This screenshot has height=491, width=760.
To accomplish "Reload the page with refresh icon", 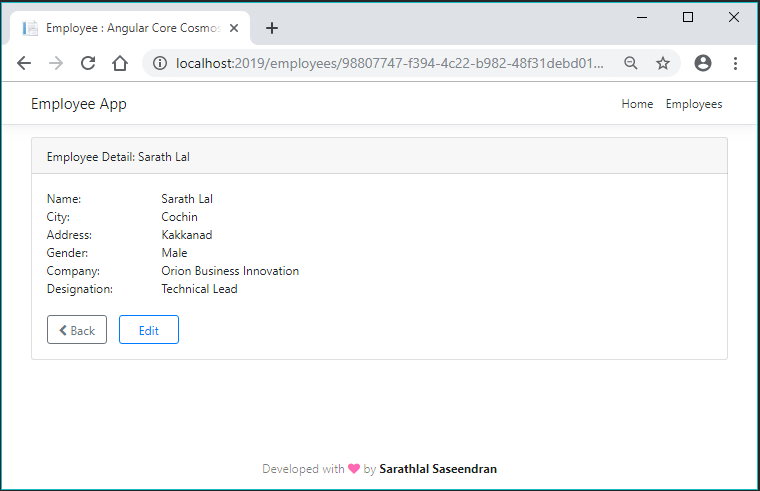I will [88, 63].
